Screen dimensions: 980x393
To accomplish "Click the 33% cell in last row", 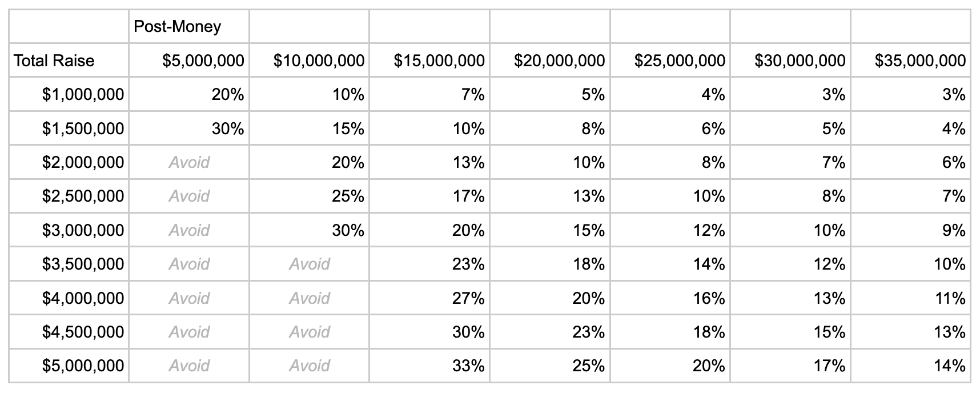I will coord(429,366).
